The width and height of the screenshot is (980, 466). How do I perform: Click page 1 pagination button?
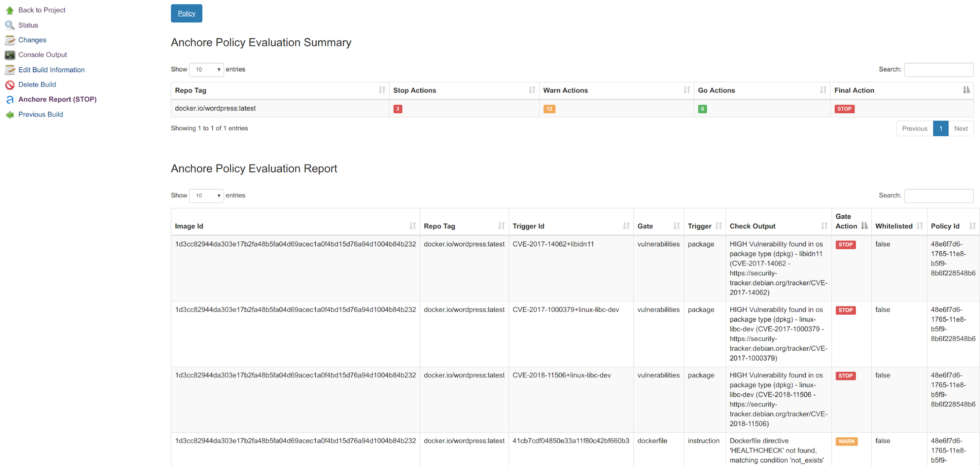pyautogui.click(x=941, y=129)
